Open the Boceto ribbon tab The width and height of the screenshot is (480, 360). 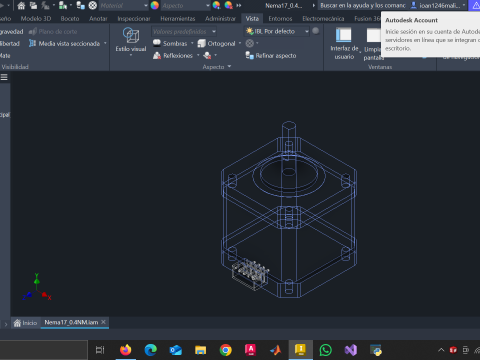(70, 19)
